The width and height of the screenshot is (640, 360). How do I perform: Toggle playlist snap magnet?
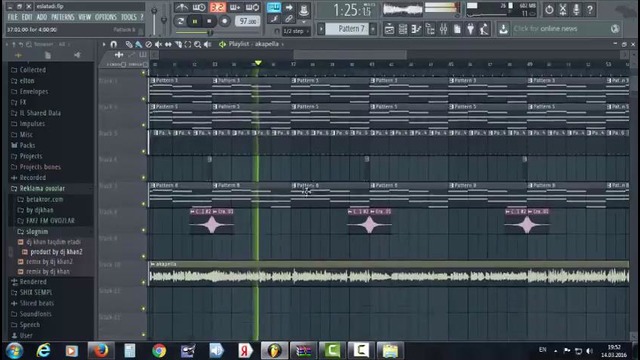[114, 44]
